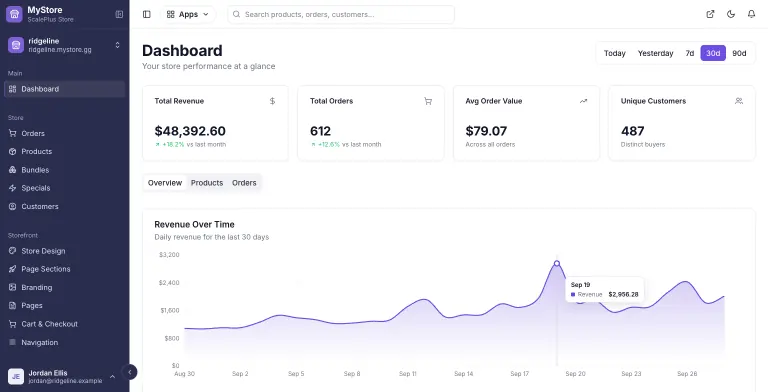
Task: Click the $79.07 average order value
Action: coord(486,131)
